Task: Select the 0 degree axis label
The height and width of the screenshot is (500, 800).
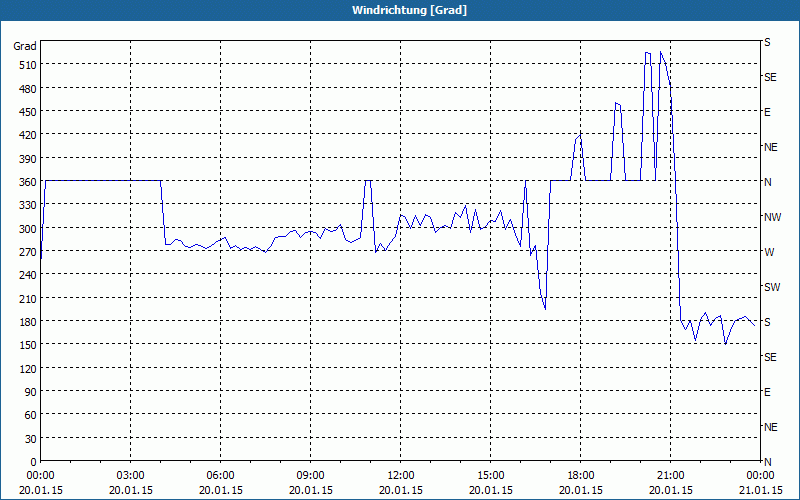Action: pyautogui.click(x=34, y=462)
